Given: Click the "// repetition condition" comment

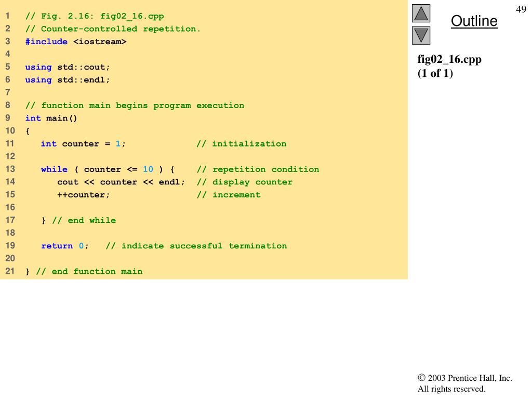Looking at the screenshot, I should point(258,169).
